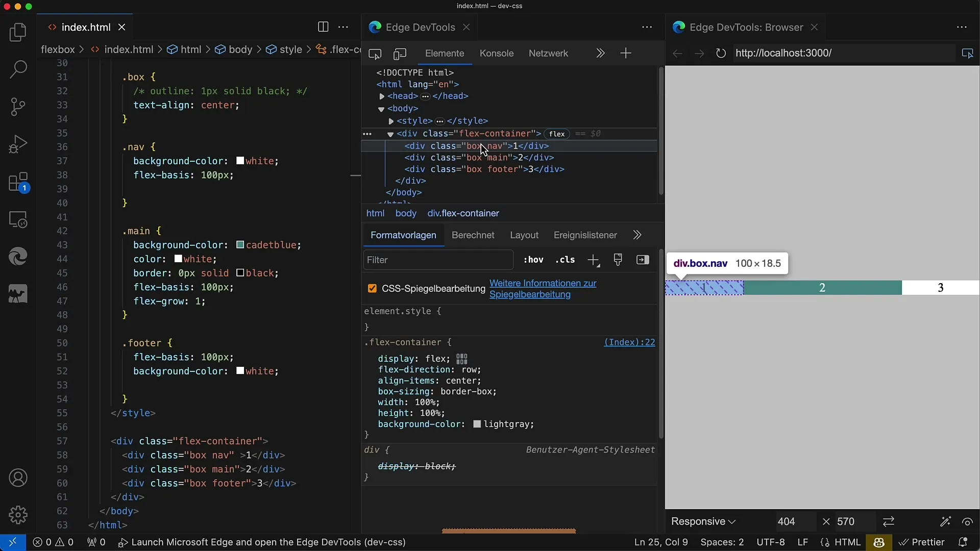Click black border color swatch in code
The image size is (980, 551).
[x=240, y=273]
